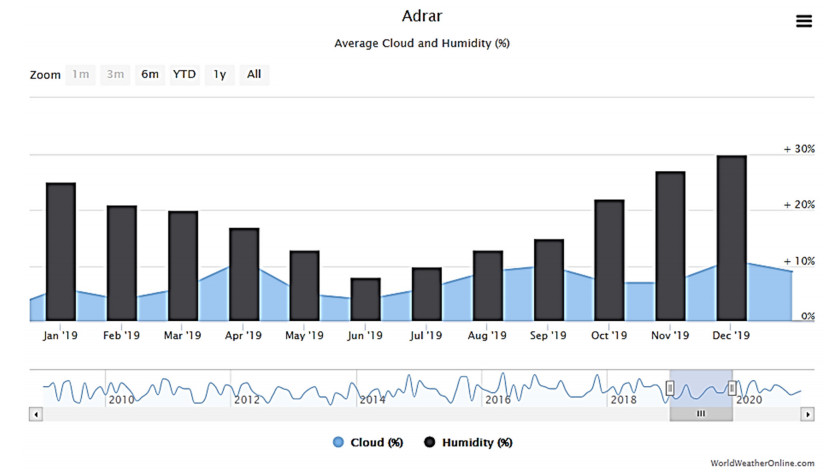Click the right navigator range handle
The height and width of the screenshot is (475, 837).
[732, 388]
